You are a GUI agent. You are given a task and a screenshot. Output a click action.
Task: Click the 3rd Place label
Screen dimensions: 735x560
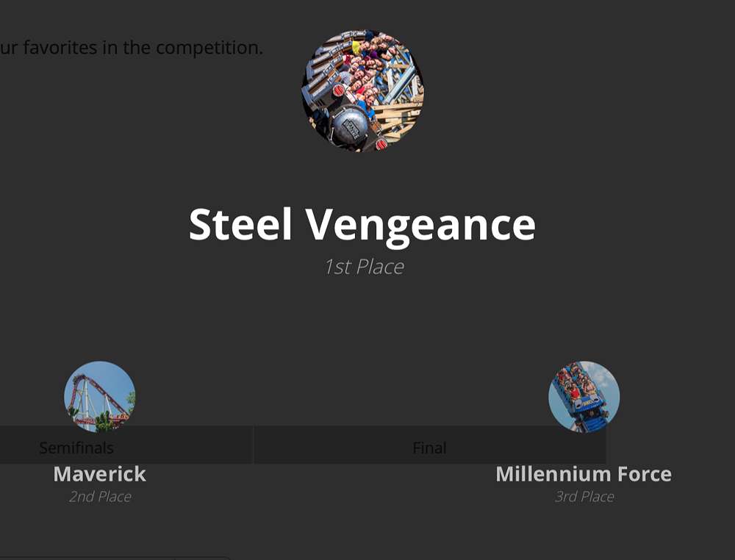pyautogui.click(x=584, y=497)
